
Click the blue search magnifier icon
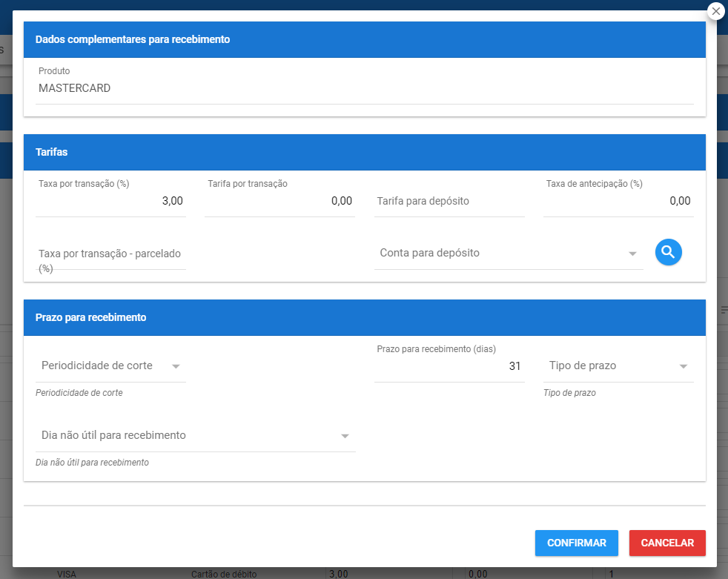coord(668,253)
